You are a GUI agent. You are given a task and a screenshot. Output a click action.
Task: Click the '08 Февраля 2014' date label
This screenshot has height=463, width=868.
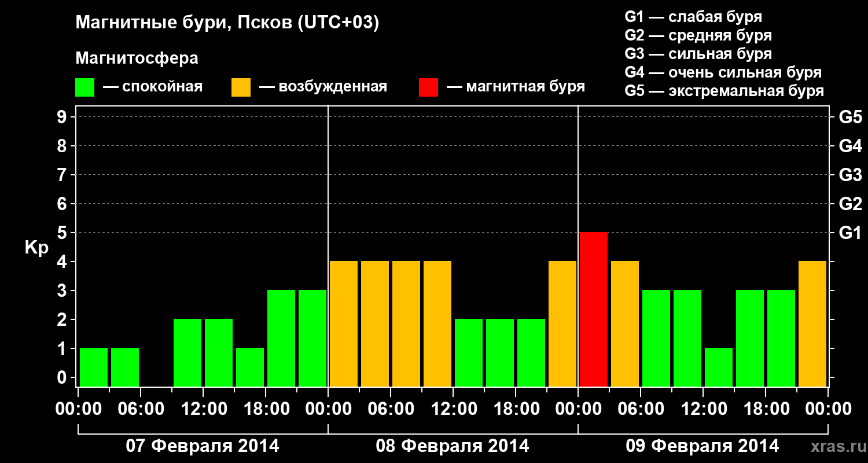point(453,446)
